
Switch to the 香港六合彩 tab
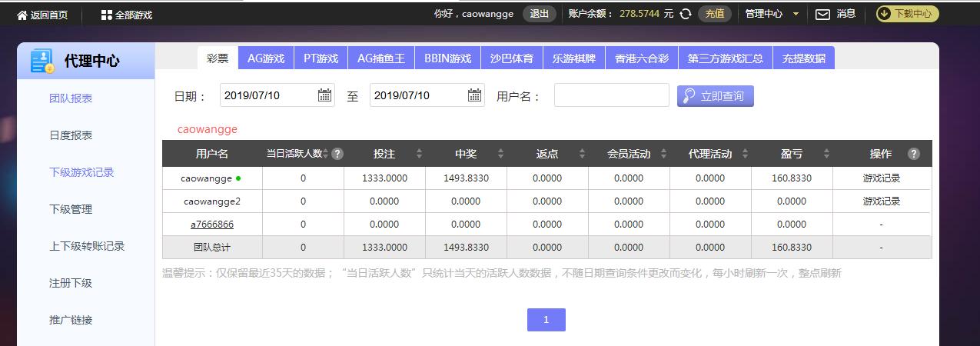[x=641, y=58]
